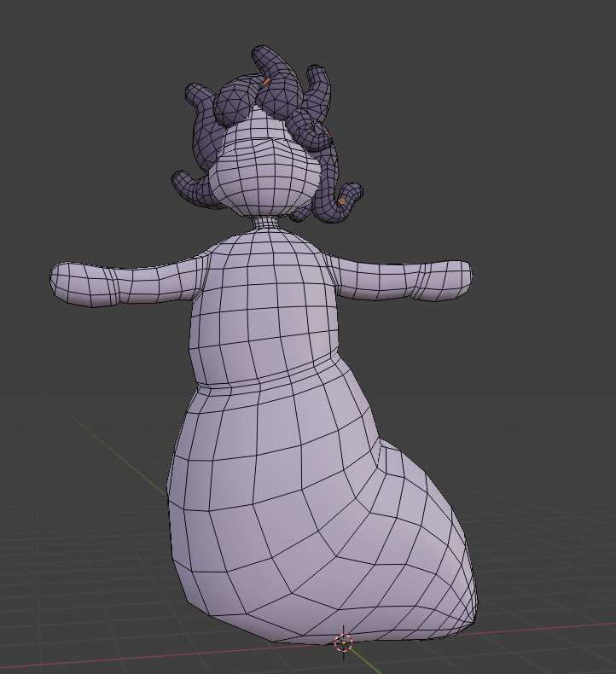Click empty viewport background at the top left
This screenshot has width=616, height=674.
[68, 68]
